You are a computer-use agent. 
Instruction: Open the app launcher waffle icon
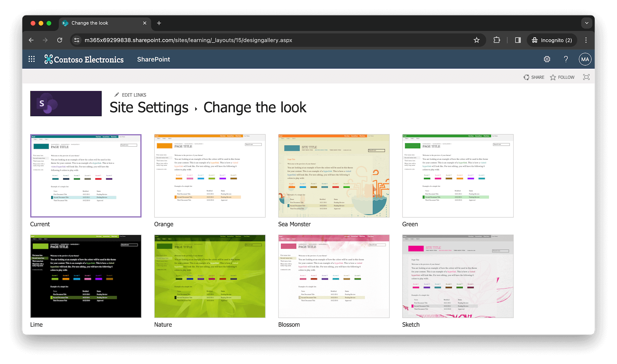pos(31,59)
